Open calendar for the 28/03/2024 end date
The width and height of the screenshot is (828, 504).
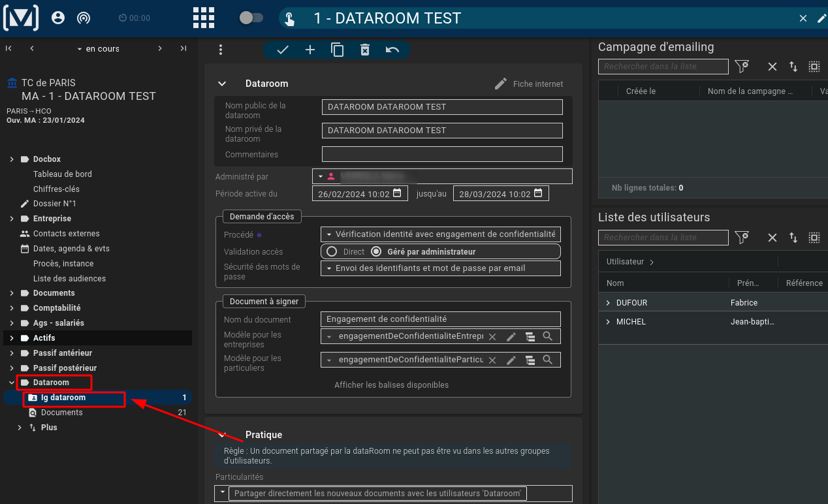point(538,193)
